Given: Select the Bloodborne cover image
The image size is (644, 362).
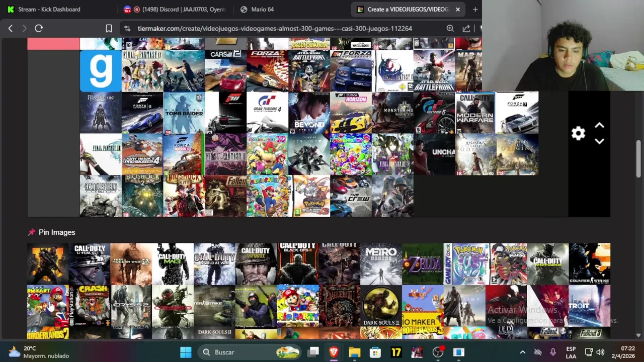Looking at the screenshot, I should [x=101, y=113].
